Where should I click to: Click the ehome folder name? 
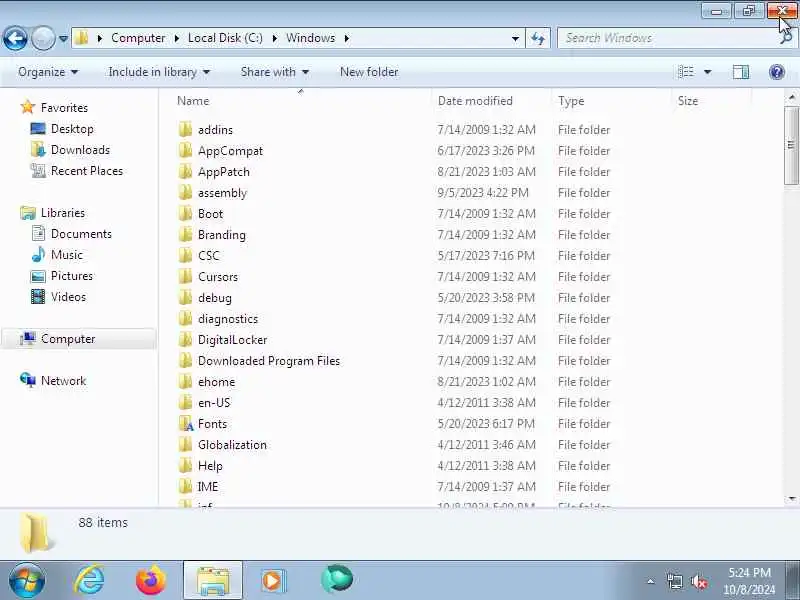click(216, 382)
